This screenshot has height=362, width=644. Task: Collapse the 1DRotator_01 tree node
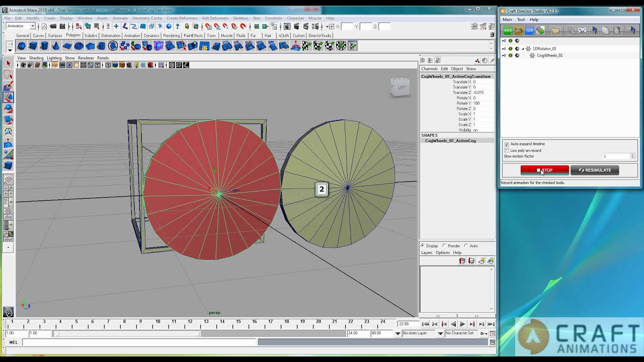(523, 49)
